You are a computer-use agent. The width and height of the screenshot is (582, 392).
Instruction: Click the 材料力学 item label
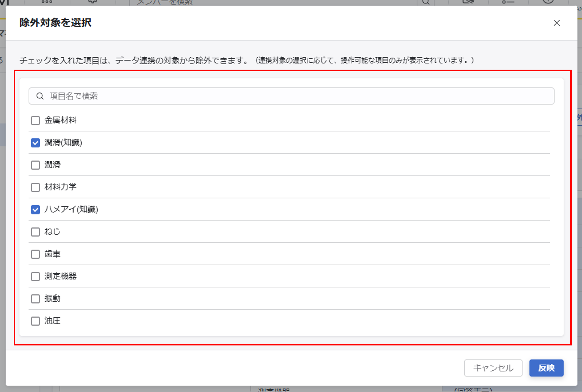point(60,187)
